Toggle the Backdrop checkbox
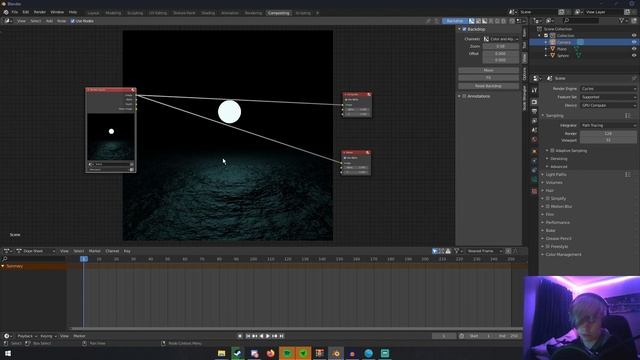The image size is (640, 360). pos(464,29)
